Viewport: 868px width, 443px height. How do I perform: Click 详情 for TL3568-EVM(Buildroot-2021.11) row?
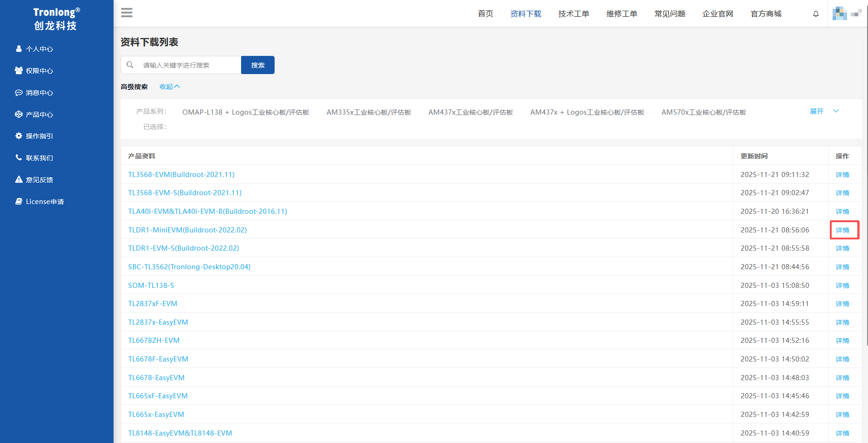(x=842, y=175)
